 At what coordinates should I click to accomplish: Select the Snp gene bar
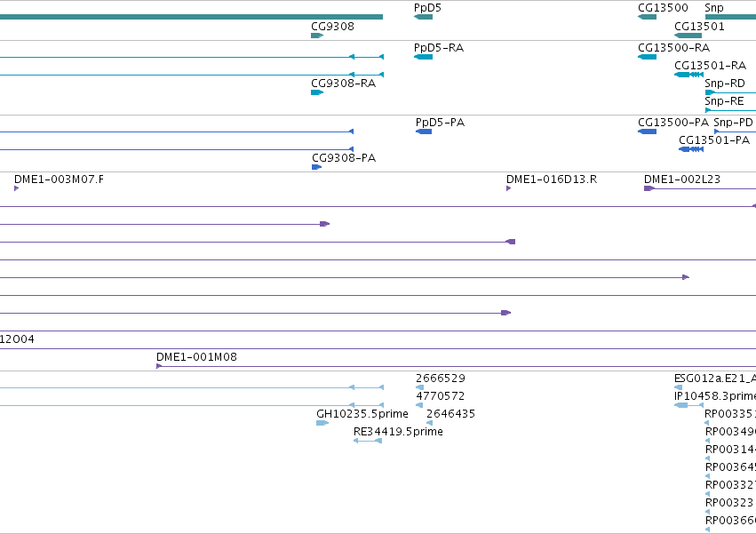(x=730, y=17)
